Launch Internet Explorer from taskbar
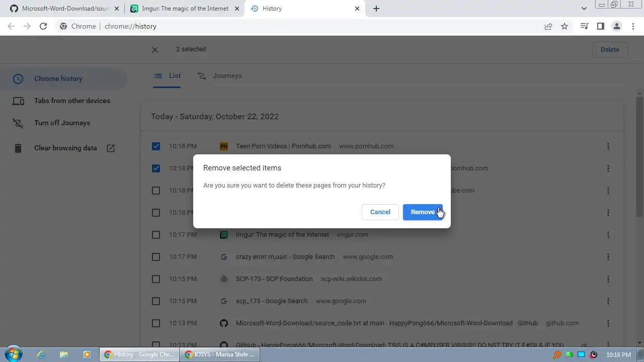 coord(41,354)
